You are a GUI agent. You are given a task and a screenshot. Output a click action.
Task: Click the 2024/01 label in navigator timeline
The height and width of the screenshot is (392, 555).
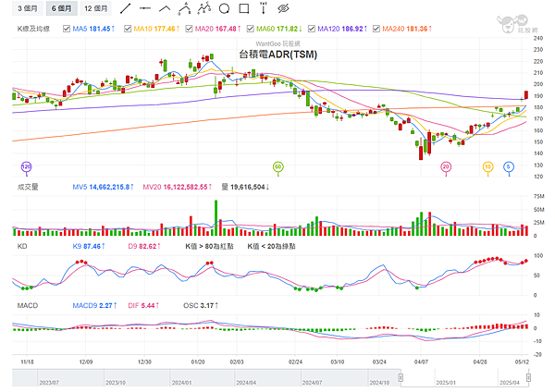tap(181, 383)
